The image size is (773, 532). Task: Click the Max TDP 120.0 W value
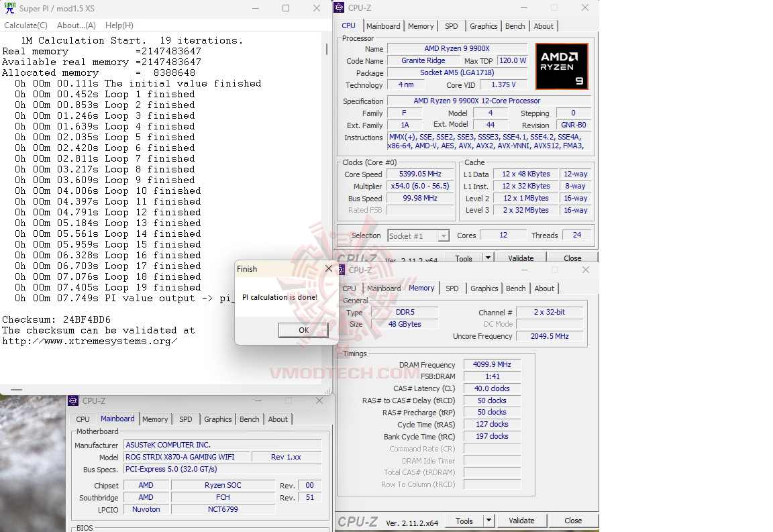(x=513, y=60)
